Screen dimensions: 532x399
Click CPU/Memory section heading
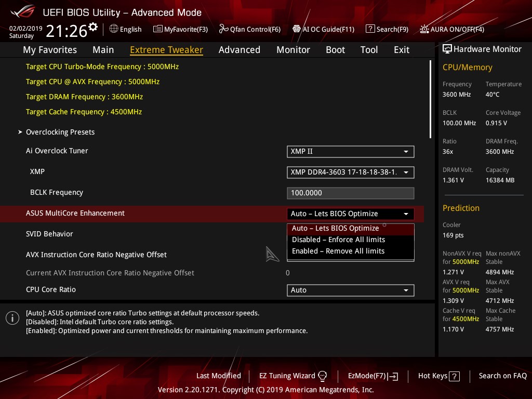[468, 67]
